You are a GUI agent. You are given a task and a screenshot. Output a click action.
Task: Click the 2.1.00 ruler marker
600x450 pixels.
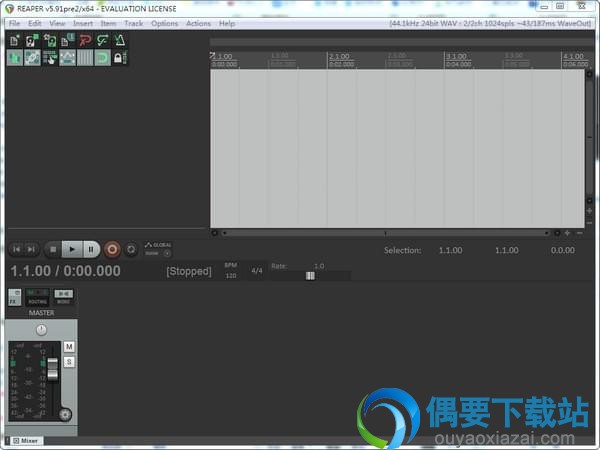tap(339, 57)
